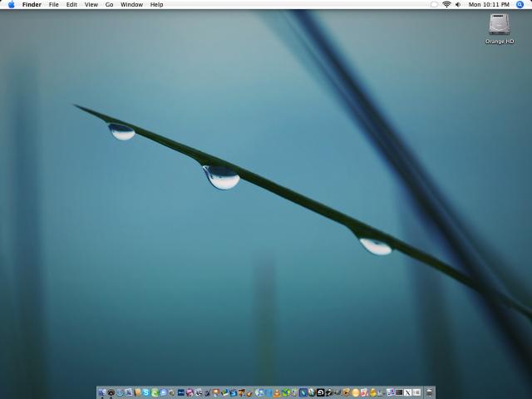Click the rounded status indicator beside Wi-Fi
The image size is (532, 399).
click(x=434, y=5)
